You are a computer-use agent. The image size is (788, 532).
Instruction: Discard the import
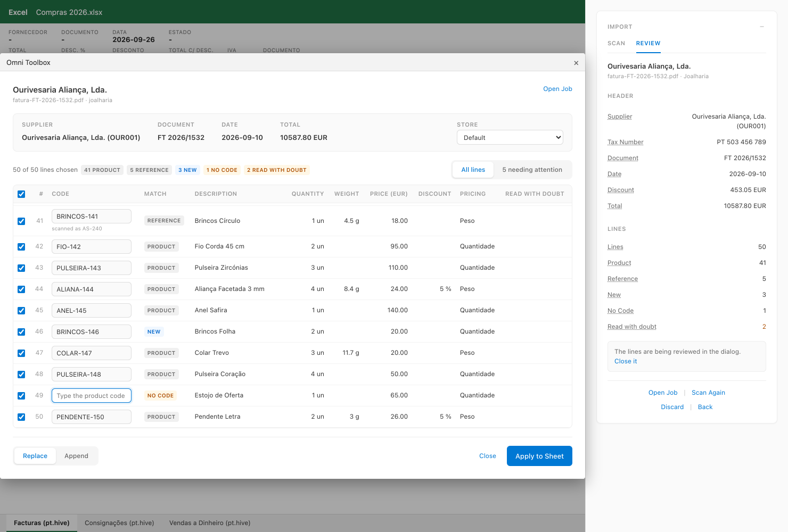pyautogui.click(x=672, y=407)
